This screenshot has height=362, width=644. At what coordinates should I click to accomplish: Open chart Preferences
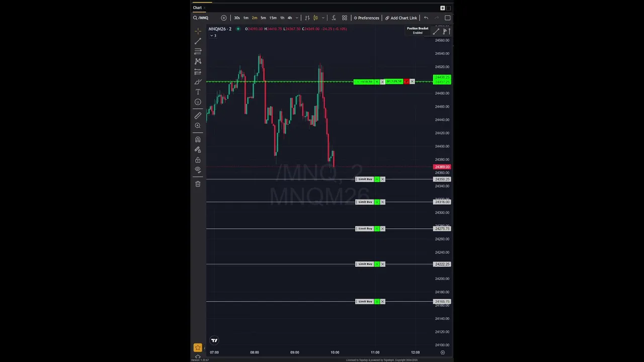point(366,18)
